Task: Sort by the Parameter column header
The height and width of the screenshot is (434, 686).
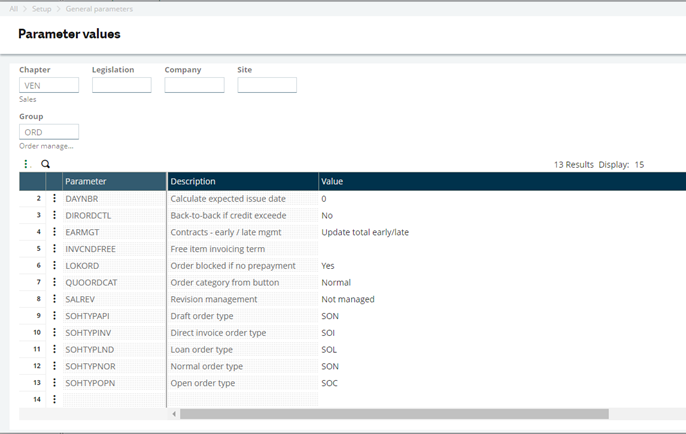Action: pos(113,181)
